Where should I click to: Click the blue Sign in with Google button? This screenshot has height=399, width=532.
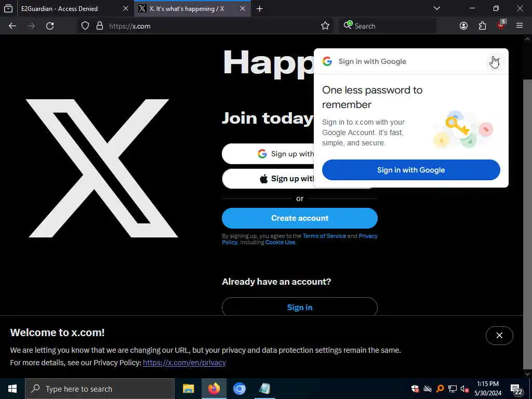click(x=411, y=170)
